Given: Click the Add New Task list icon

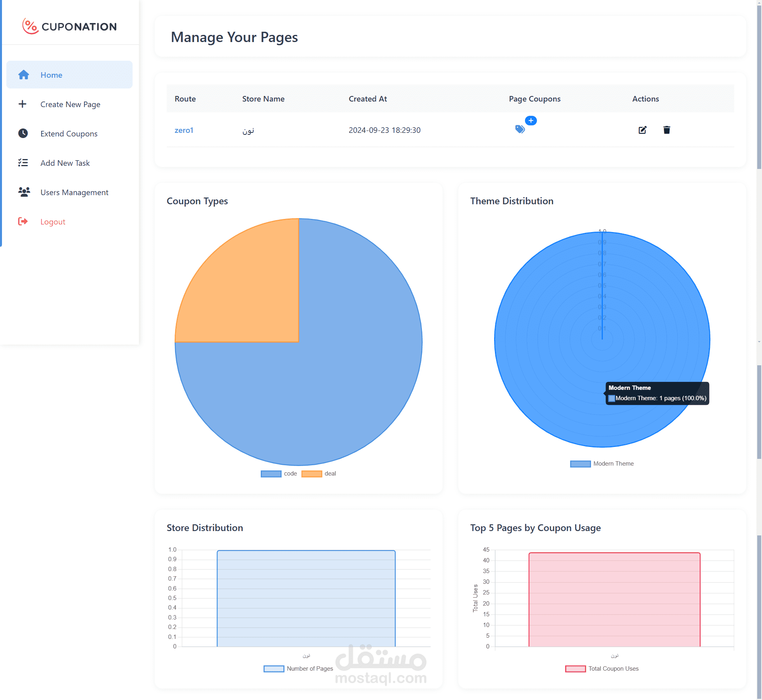Looking at the screenshot, I should [x=23, y=163].
